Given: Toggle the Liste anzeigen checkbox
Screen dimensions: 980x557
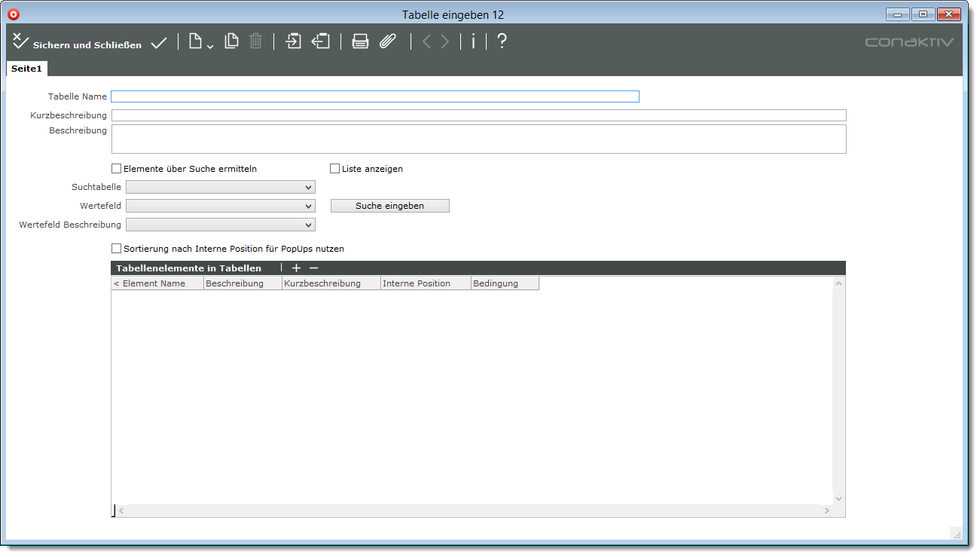Looking at the screenshot, I should point(335,169).
